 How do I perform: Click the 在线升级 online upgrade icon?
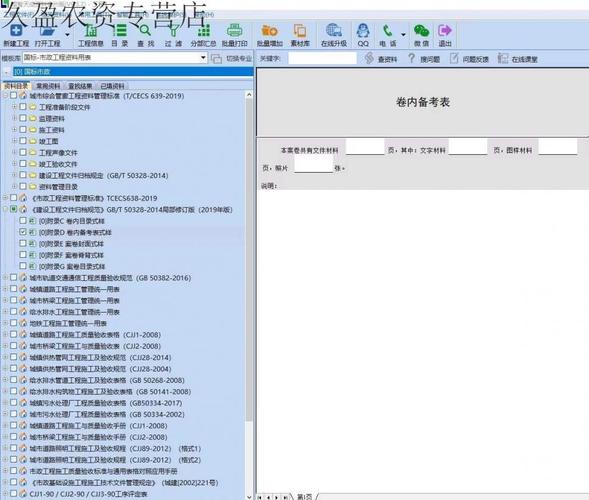coord(334,31)
